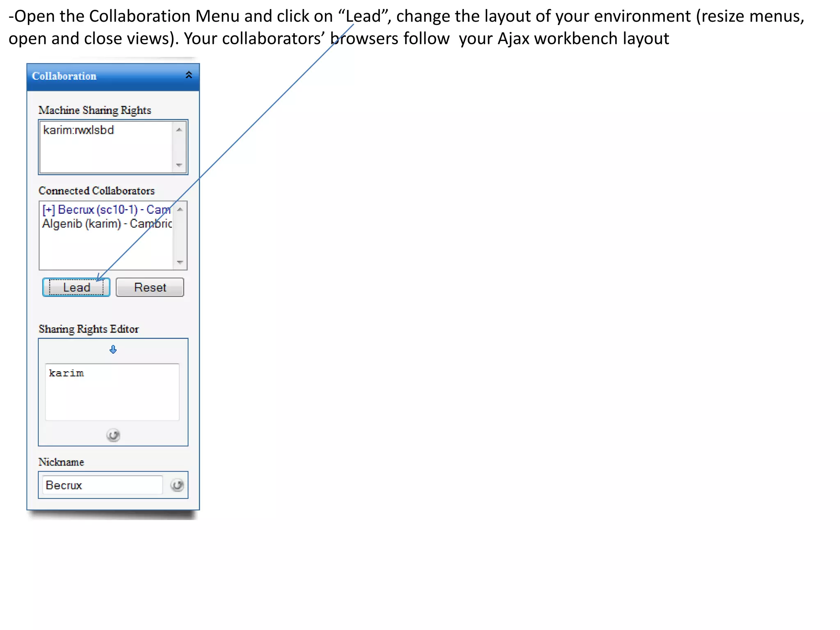Collapse the Collaboration panel with the chevron
Screen dimensions: 840x630
[x=189, y=75]
